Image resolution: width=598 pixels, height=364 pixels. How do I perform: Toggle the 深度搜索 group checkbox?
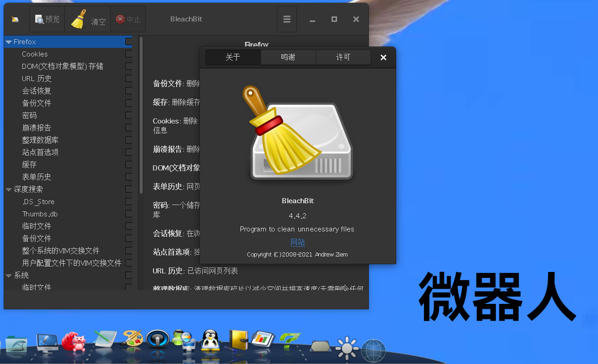click(129, 189)
